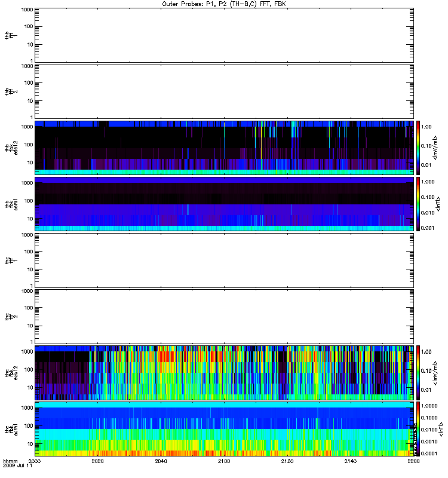This screenshot has height=478, width=448.
Task: Click '<|nT|>' units beside thb scm1 colorbar
Action: click(438, 204)
